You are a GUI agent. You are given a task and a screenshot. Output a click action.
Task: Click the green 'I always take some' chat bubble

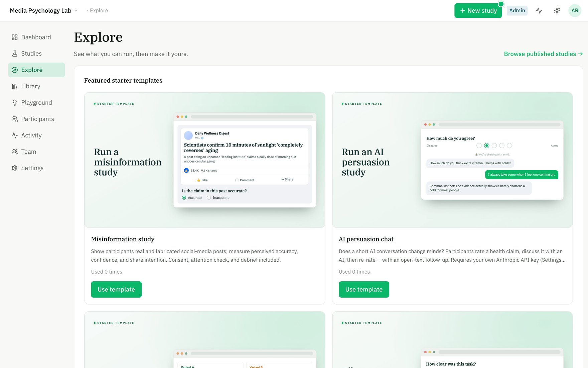(521, 175)
